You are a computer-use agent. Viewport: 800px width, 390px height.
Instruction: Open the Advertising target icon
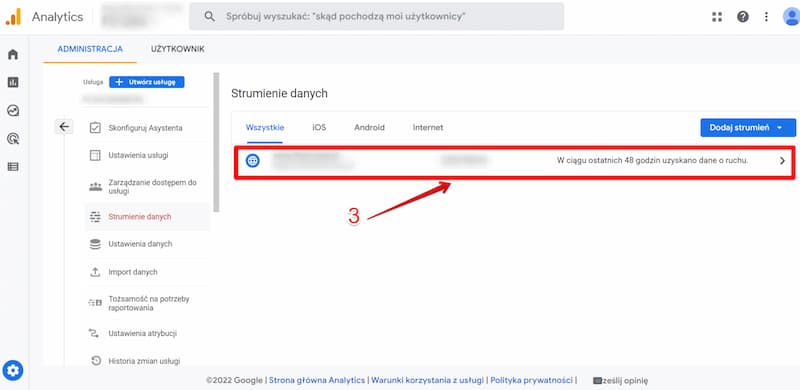tap(13, 138)
